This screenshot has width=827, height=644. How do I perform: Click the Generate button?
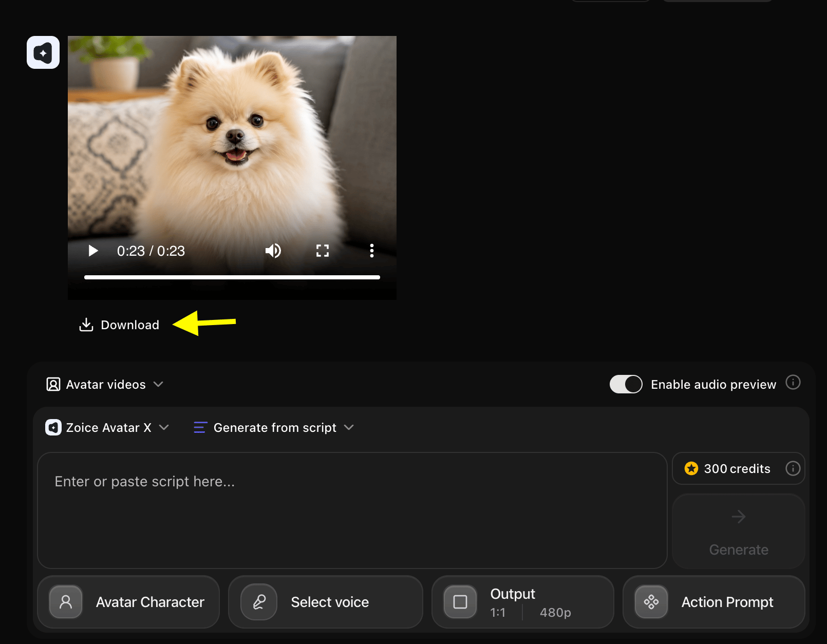[739, 532]
